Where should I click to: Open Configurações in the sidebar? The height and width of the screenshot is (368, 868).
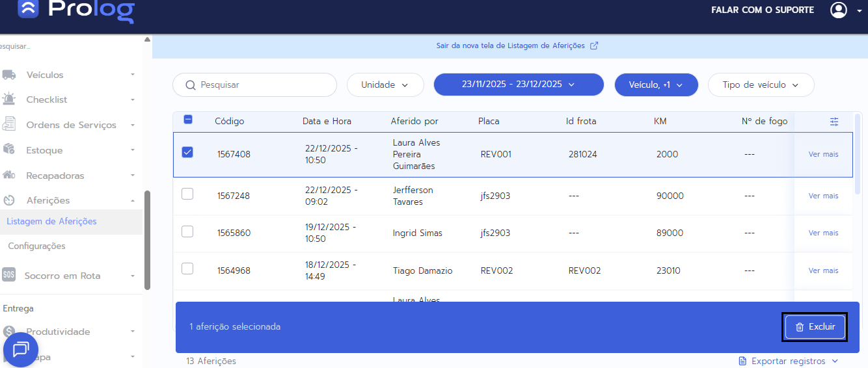tap(36, 246)
